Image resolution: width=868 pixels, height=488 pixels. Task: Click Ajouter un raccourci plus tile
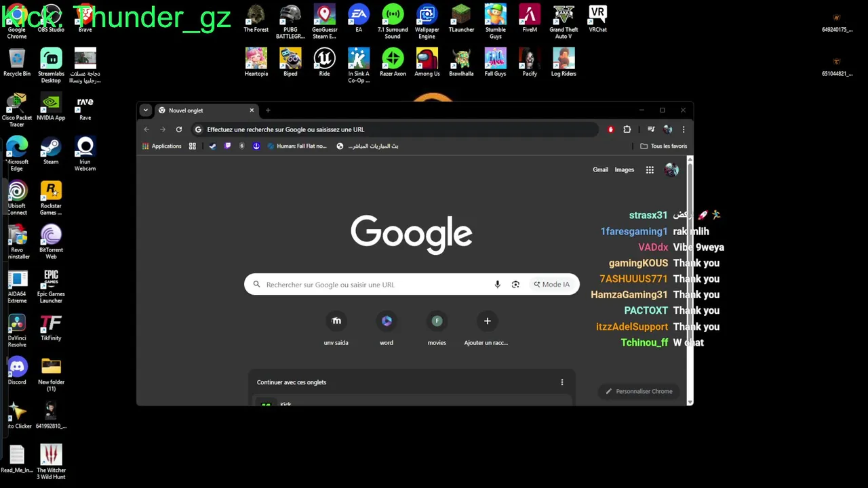tap(487, 329)
